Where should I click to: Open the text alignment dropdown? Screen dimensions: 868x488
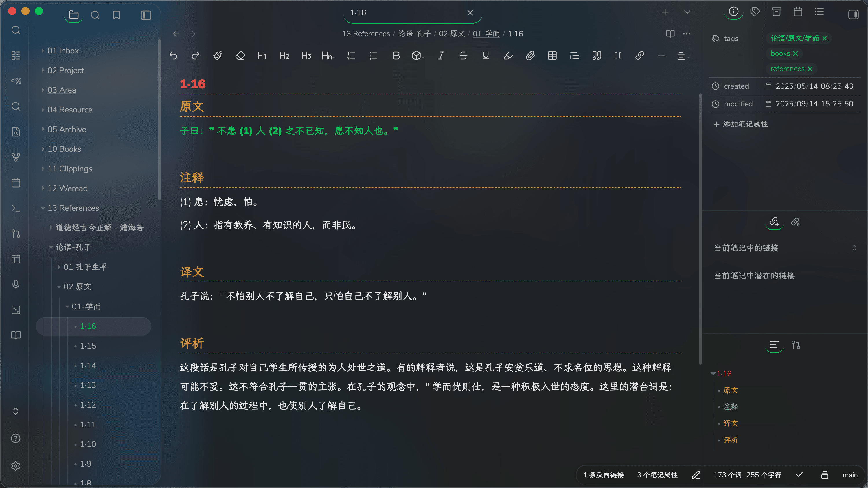click(683, 56)
